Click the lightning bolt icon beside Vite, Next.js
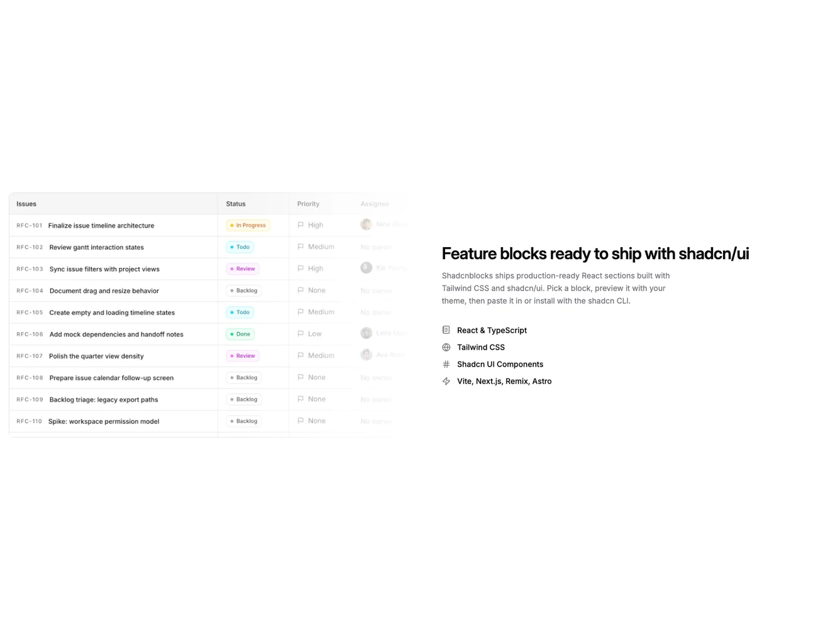Image resolution: width=840 pixels, height=630 pixels. pyautogui.click(x=446, y=381)
